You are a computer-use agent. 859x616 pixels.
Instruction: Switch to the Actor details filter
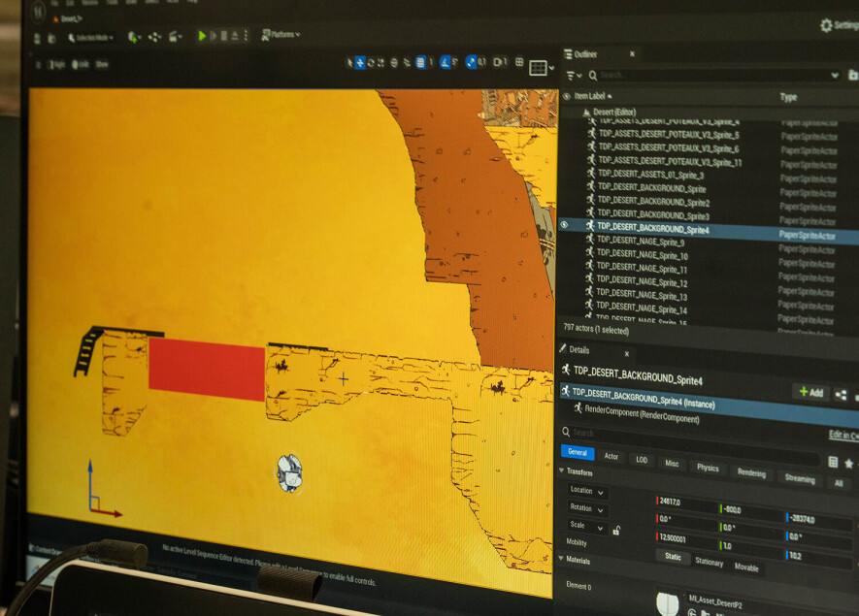click(x=611, y=456)
